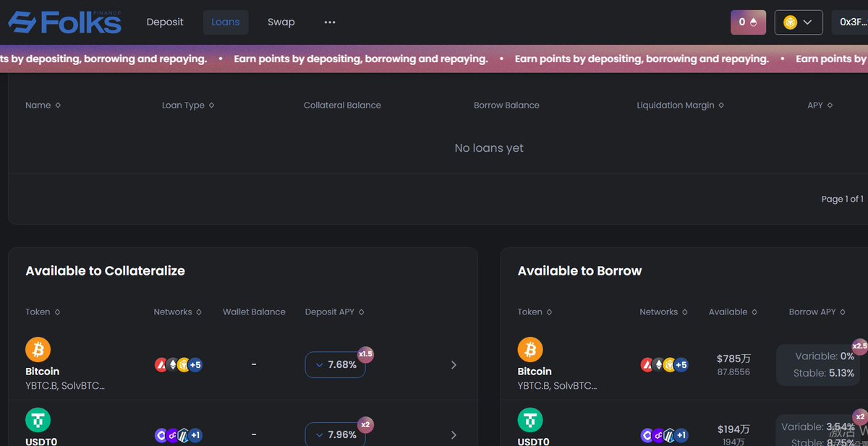The image size is (868, 446).
Task: Open USDT0 collateral row arrow
Action: point(454,435)
